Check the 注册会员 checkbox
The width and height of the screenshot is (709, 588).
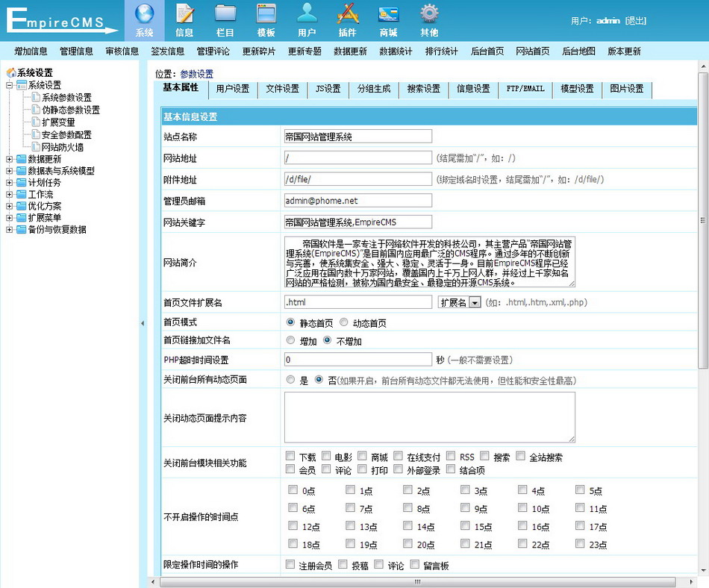click(290, 564)
